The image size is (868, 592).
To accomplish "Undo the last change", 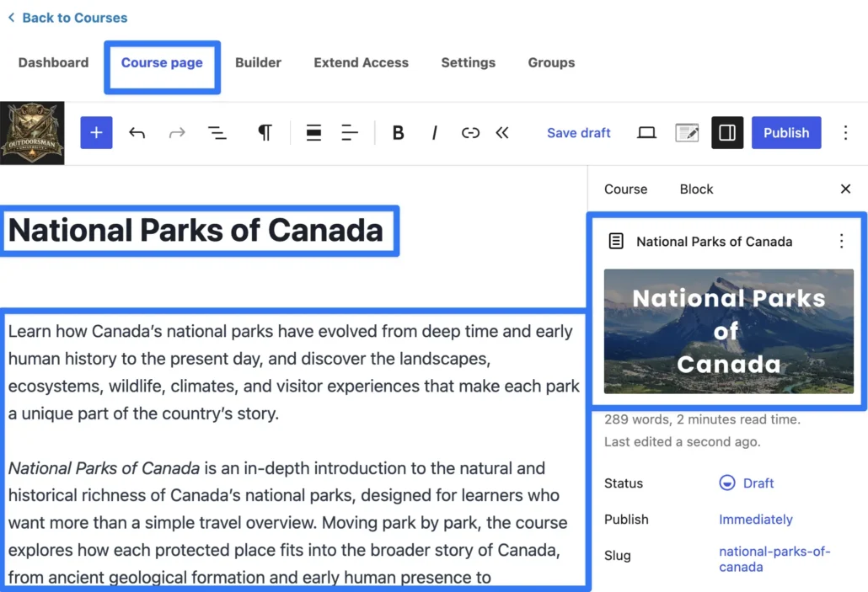I will [137, 133].
